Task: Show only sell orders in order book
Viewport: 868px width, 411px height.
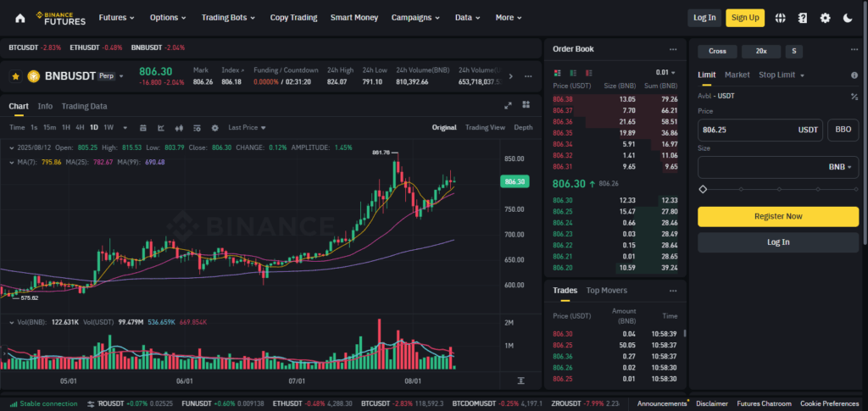Action: (x=589, y=73)
